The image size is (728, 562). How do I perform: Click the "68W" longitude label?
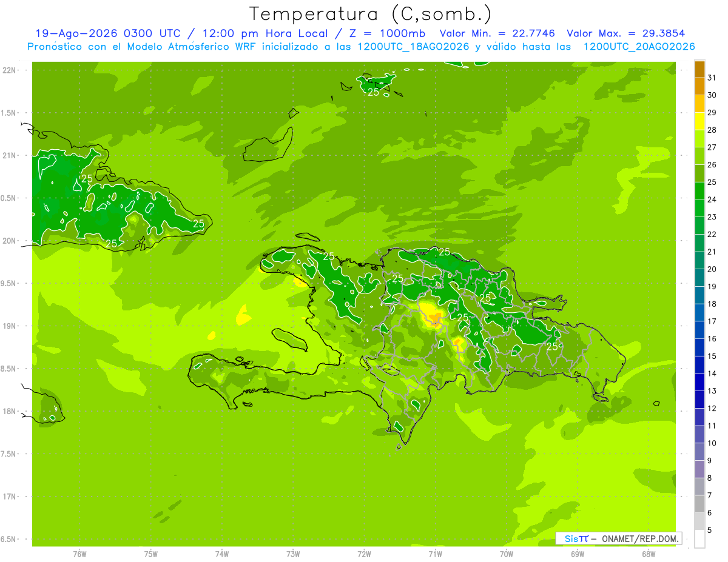[x=649, y=554]
